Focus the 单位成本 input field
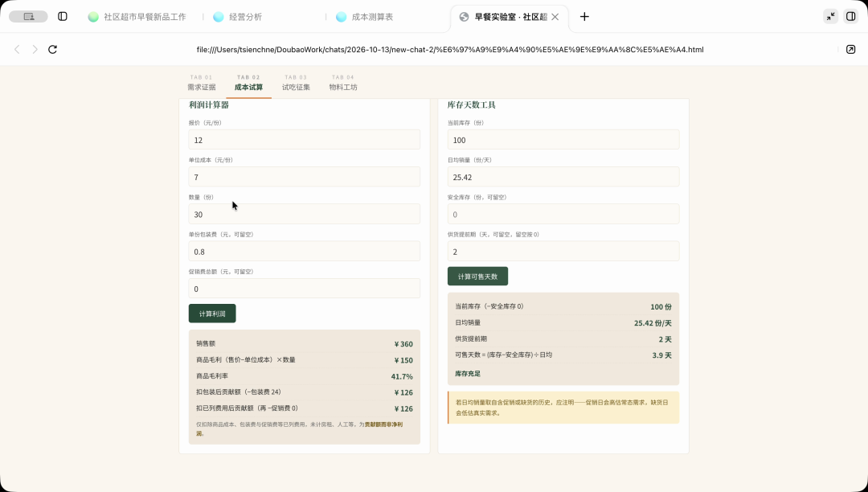868x492 pixels. point(305,177)
